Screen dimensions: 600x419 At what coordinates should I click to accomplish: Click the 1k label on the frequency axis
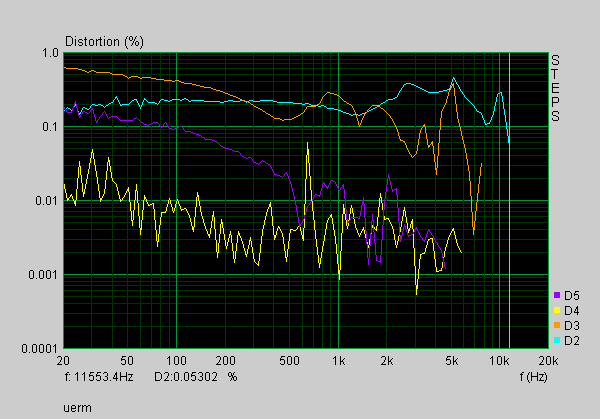(338, 361)
